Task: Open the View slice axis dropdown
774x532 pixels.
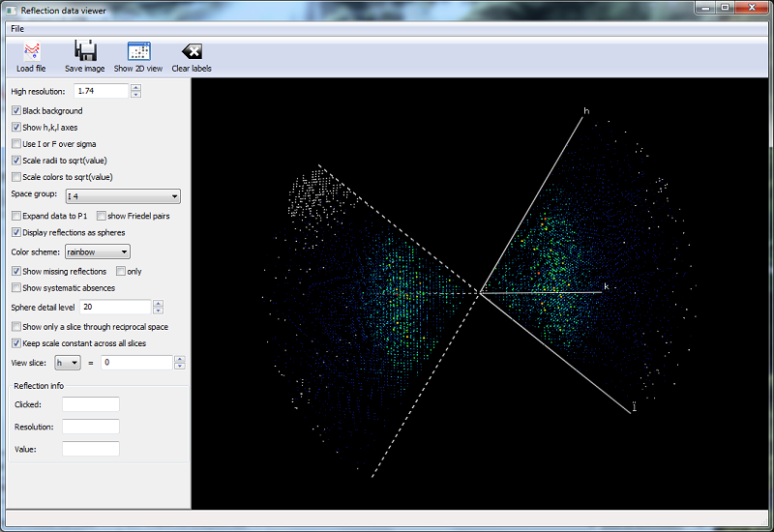Action: point(68,363)
